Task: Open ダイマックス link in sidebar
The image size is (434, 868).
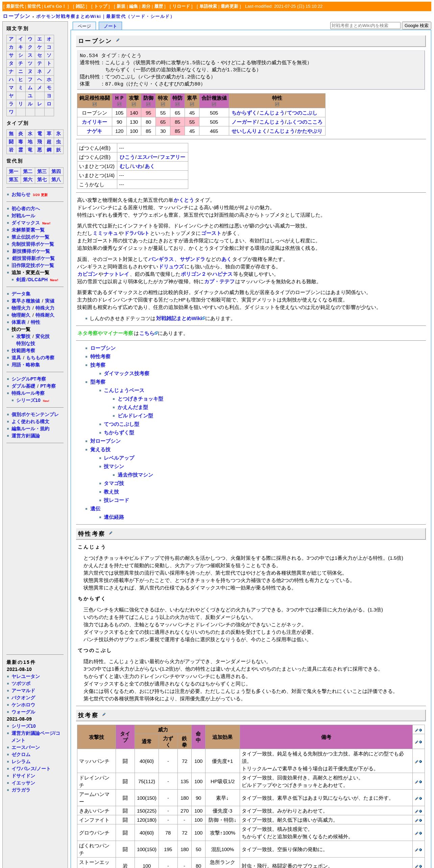Action: (26, 223)
